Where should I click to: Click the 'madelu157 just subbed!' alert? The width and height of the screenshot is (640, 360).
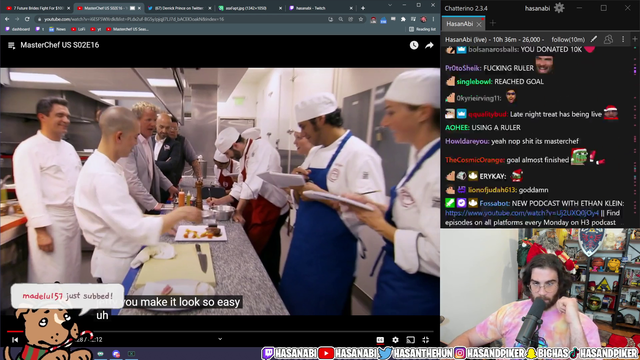pyautogui.click(x=67, y=296)
